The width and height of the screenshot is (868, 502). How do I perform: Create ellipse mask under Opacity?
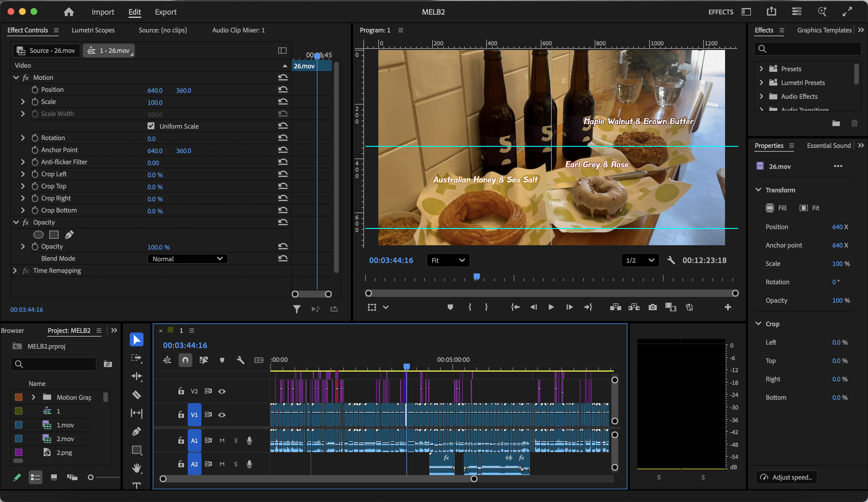tap(38, 235)
